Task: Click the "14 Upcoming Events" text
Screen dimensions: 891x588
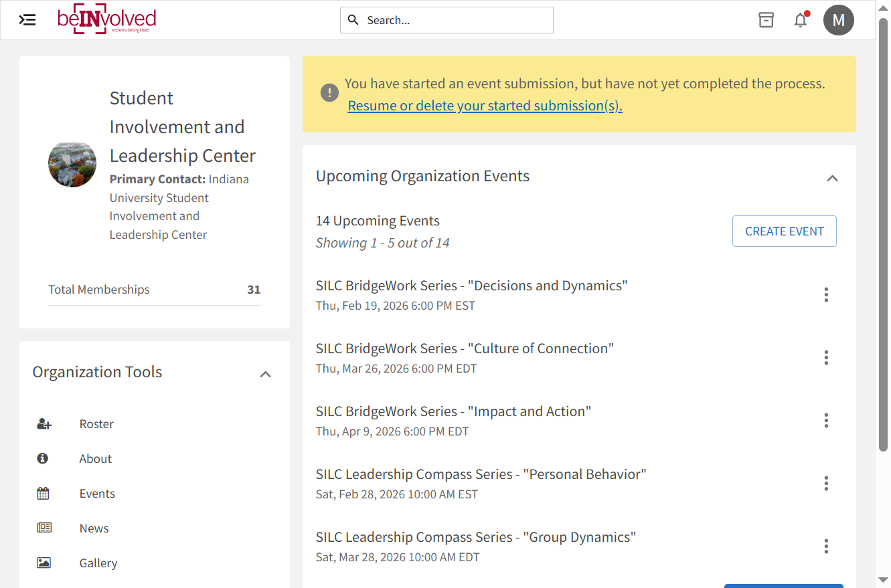Action: [x=378, y=221]
